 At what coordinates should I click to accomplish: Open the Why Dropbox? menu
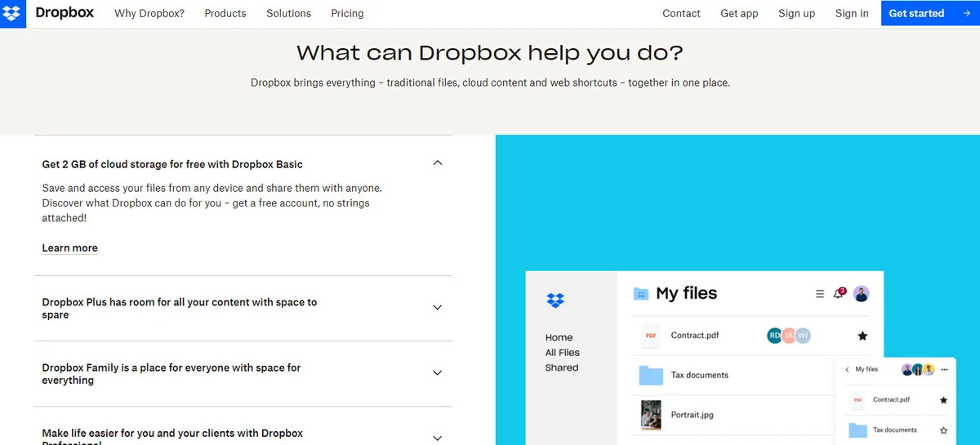[x=149, y=13]
